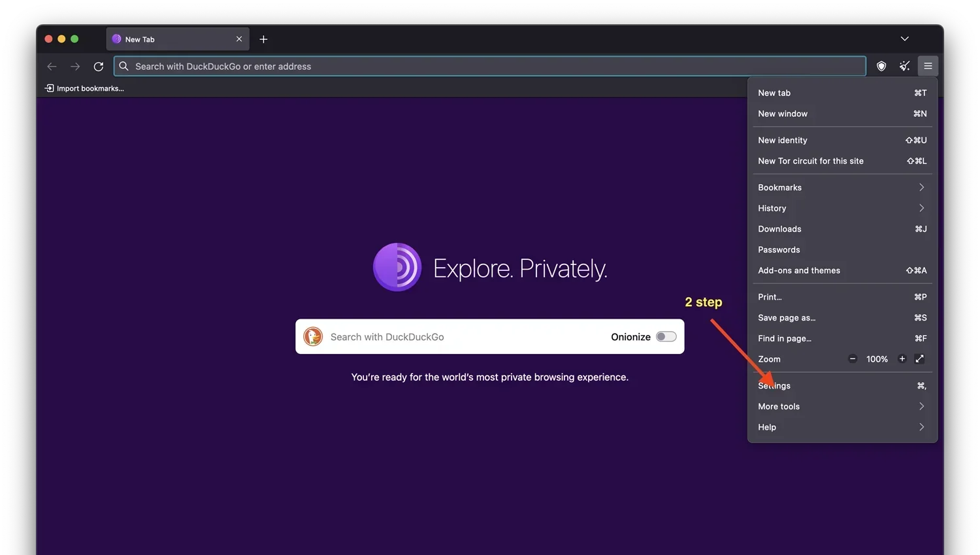This screenshot has width=980, height=555.
Task: Open the tab list dropdown arrow
Action: click(904, 39)
